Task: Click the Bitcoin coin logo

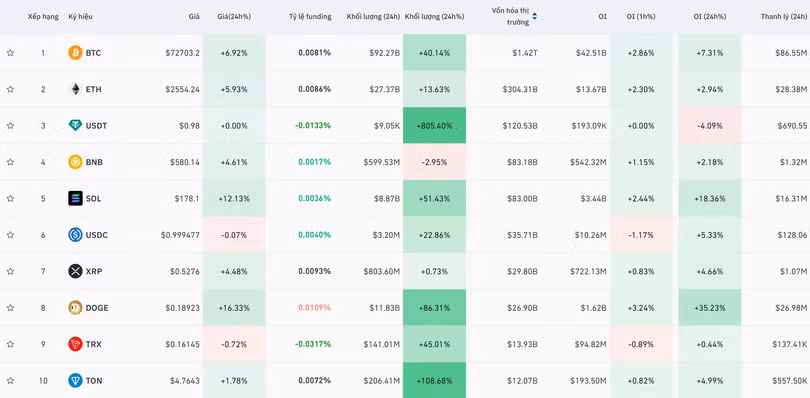Action: click(75, 53)
